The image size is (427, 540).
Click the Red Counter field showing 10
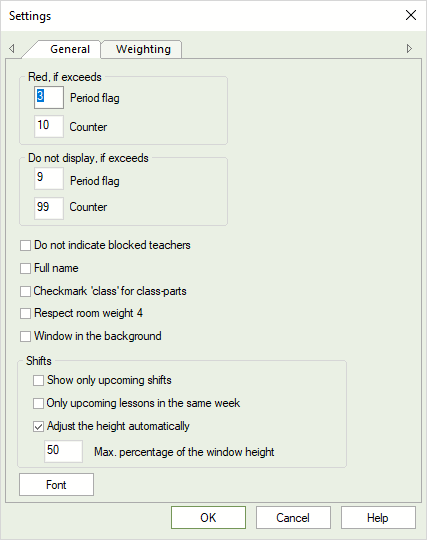[49, 126]
